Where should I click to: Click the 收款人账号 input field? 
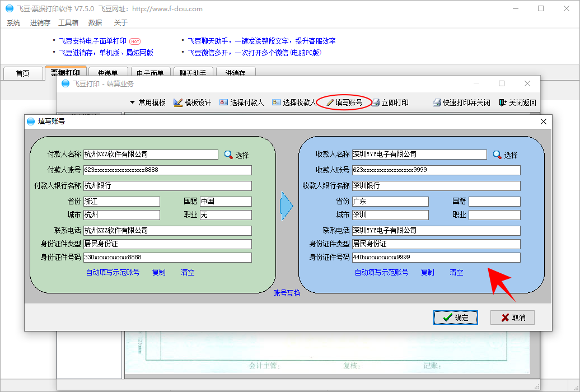click(436, 170)
